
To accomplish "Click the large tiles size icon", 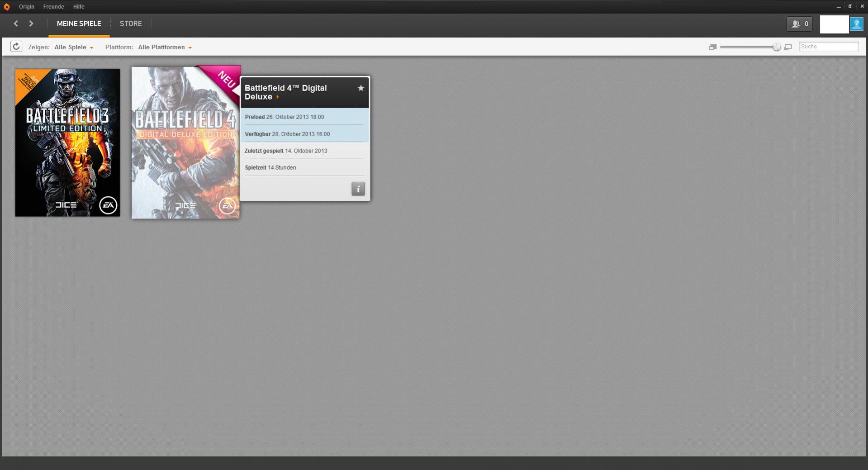I will 788,47.
